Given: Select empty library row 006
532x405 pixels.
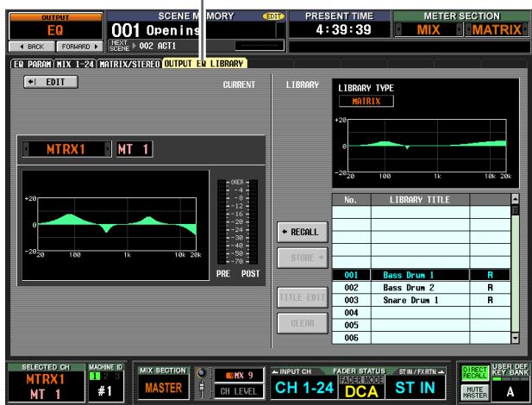Looking at the screenshot, I should [x=421, y=338].
